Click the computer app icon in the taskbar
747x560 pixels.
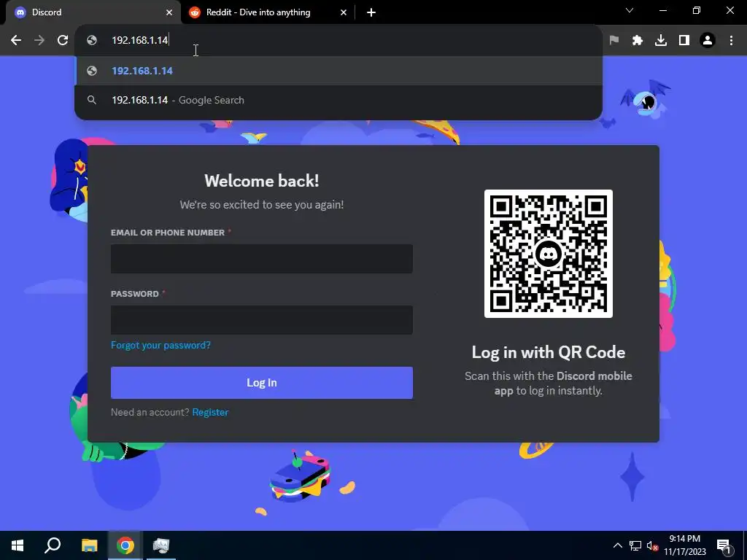coord(161,545)
